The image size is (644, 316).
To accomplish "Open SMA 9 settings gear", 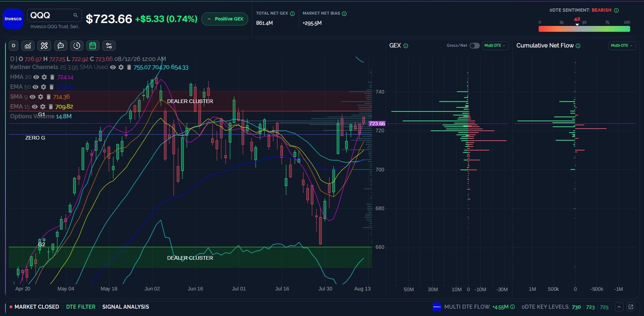I will coord(41,97).
